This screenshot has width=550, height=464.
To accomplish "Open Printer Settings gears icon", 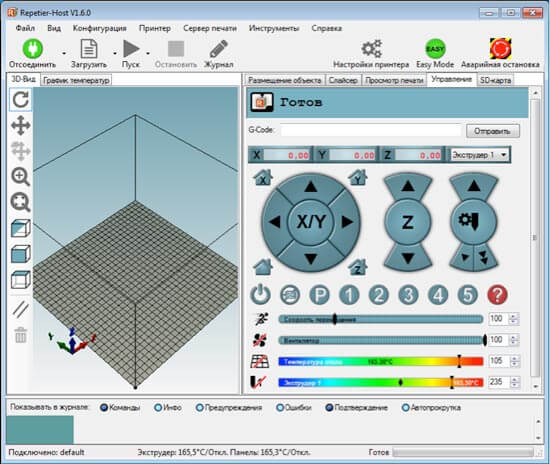I will (371, 49).
